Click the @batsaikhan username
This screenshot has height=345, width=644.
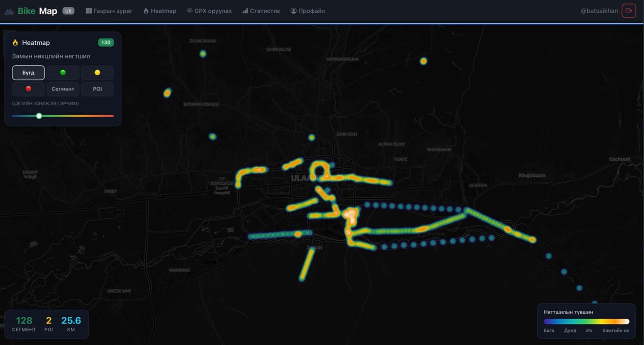[x=599, y=11]
